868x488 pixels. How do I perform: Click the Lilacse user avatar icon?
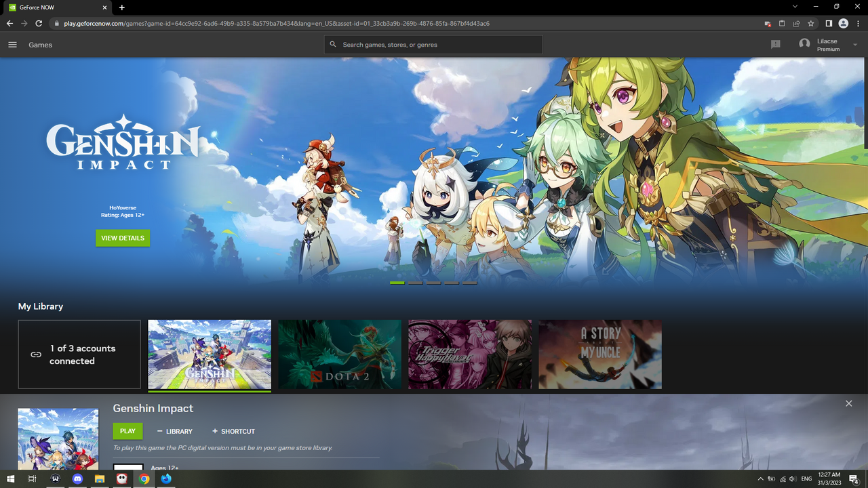click(804, 44)
